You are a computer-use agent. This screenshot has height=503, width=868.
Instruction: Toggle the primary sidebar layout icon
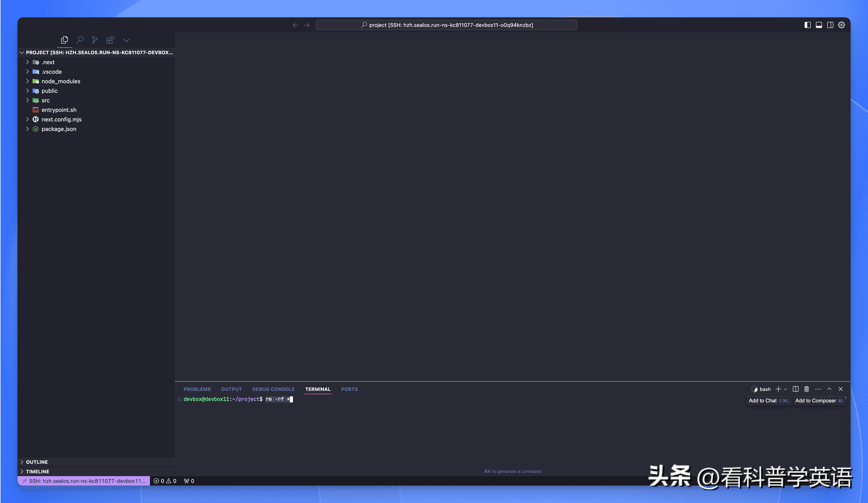click(x=807, y=25)
